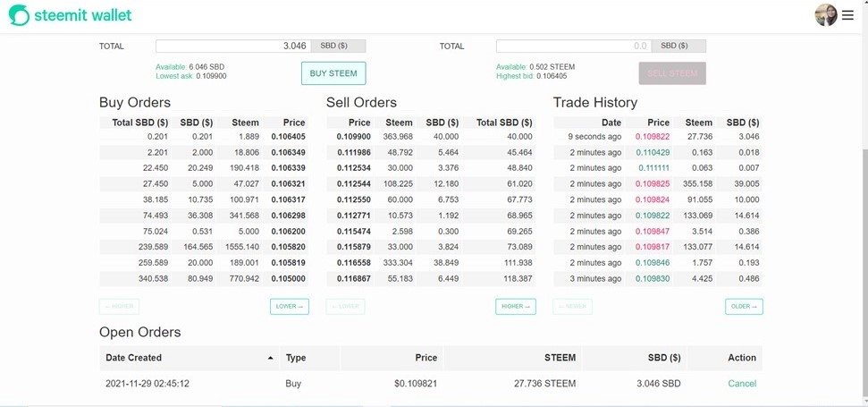Click Available 0.502 STEEM link

pyautogui.click(x=535, y=66)
